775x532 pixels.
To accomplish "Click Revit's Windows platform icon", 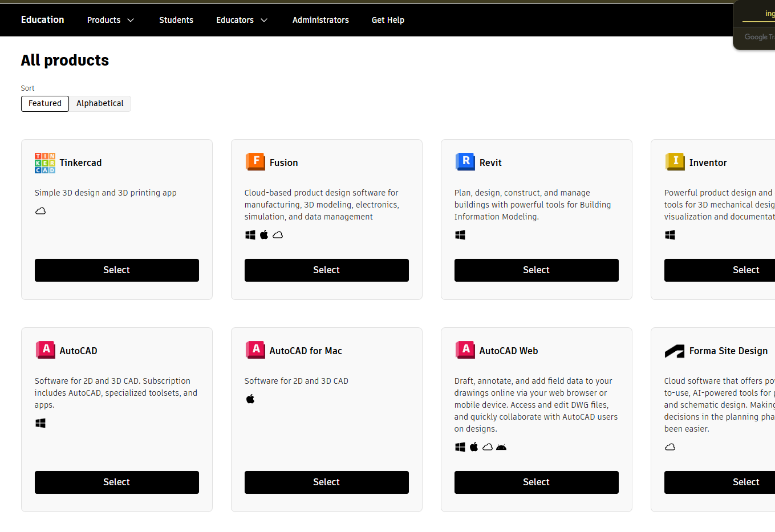I will pos(460,235).
